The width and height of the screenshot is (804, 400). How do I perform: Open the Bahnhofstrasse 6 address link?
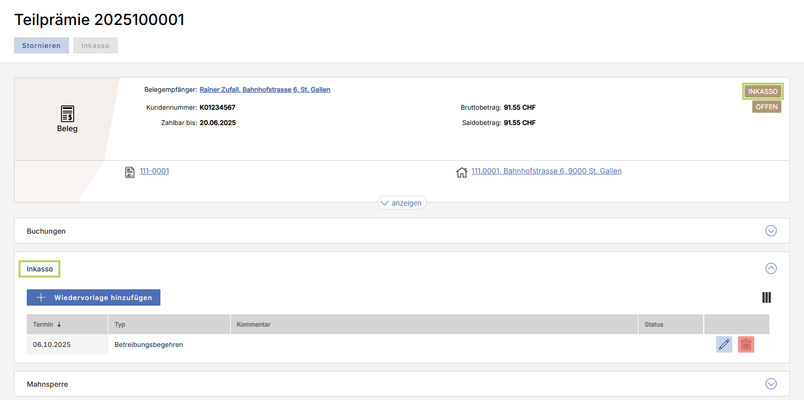click(546, 171)
